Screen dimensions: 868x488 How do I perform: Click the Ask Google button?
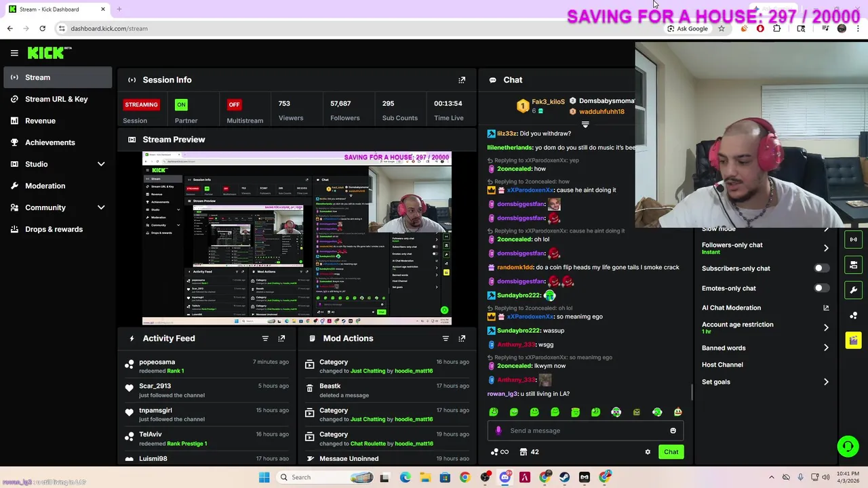pos(687,28)
